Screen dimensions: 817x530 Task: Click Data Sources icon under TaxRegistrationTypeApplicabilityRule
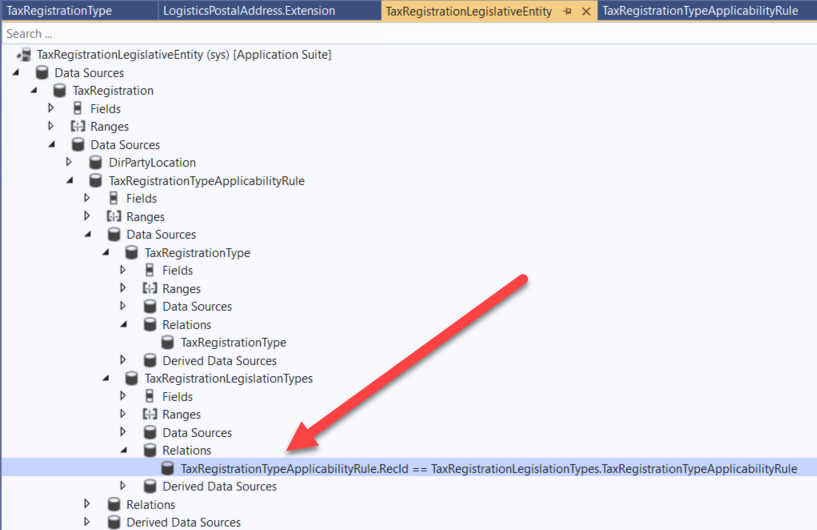[x=114, y=235]
